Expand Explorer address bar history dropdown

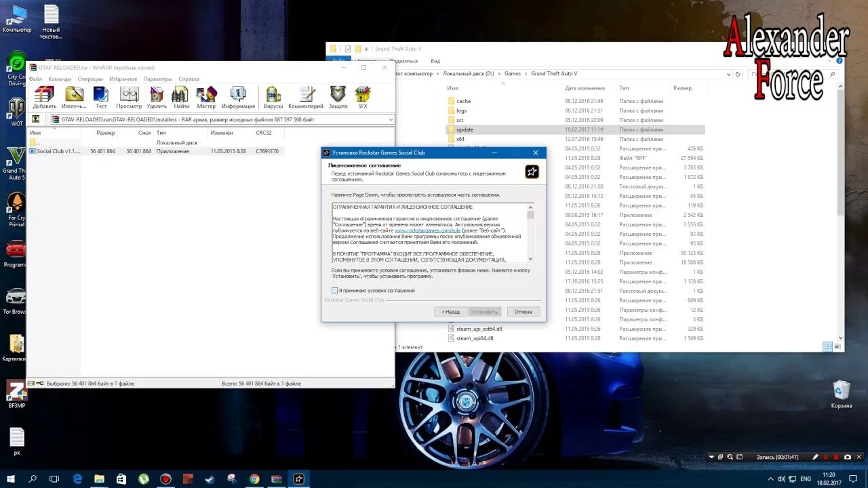click(x=729, y=74)
